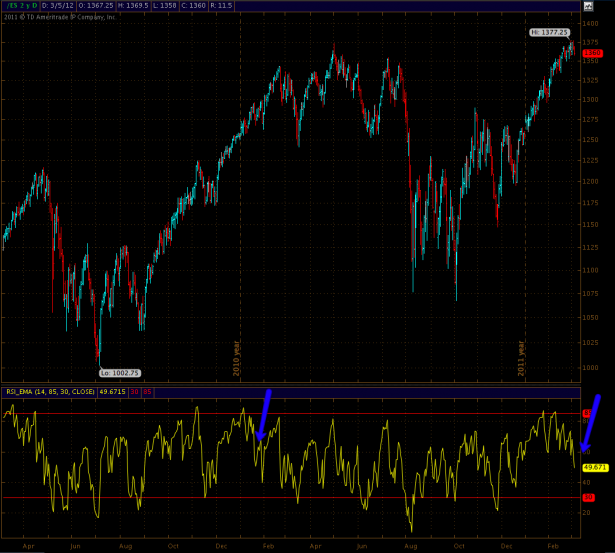615x553 pixels.
Task: Click the 1225 price axis label
Action: tap(591, 160)
